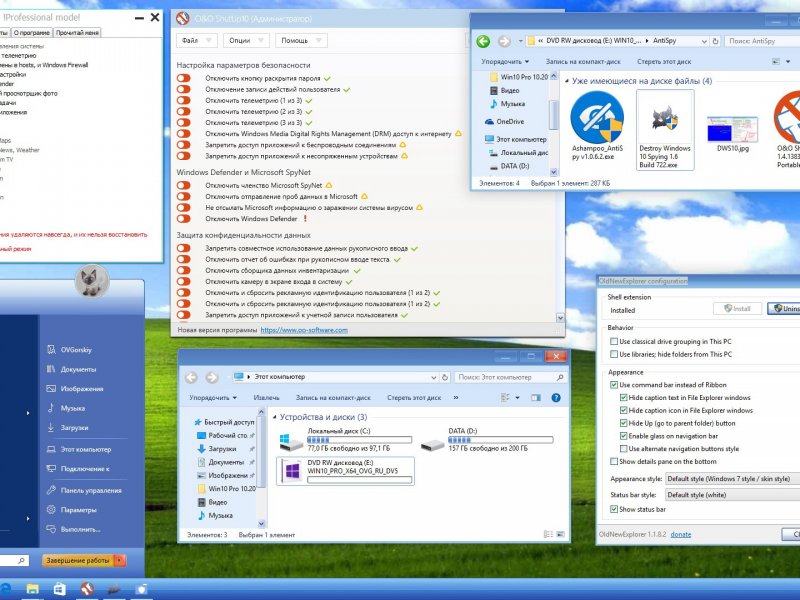Open Упорядочить dropdown in Этот компьютер window
The image size is (800, 600).
click(213, 397)
